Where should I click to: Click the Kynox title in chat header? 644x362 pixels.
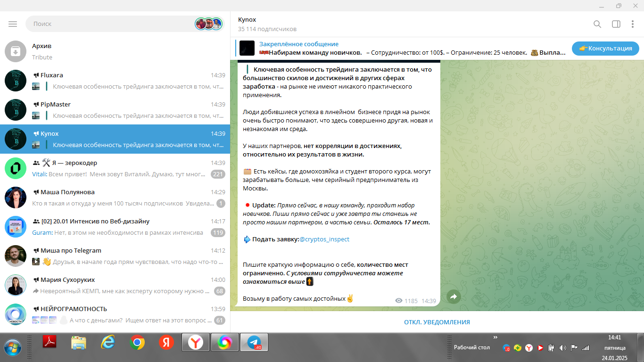[247, 19]
